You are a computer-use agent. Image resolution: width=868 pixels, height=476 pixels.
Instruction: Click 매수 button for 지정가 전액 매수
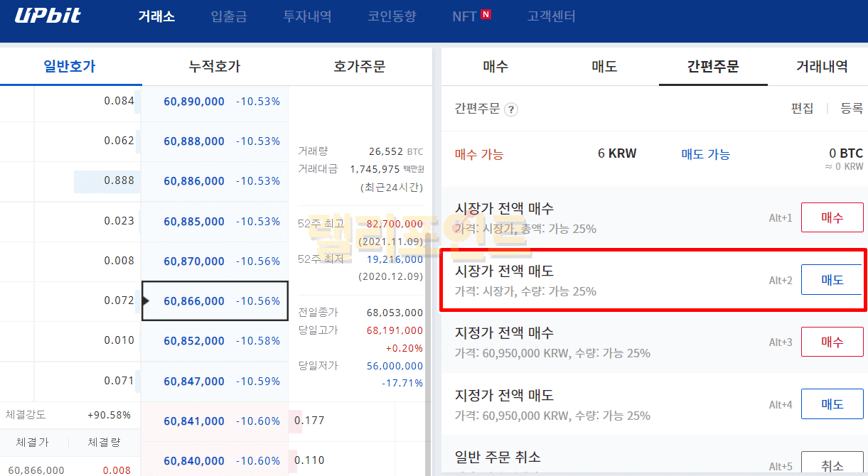coord(832,342)
